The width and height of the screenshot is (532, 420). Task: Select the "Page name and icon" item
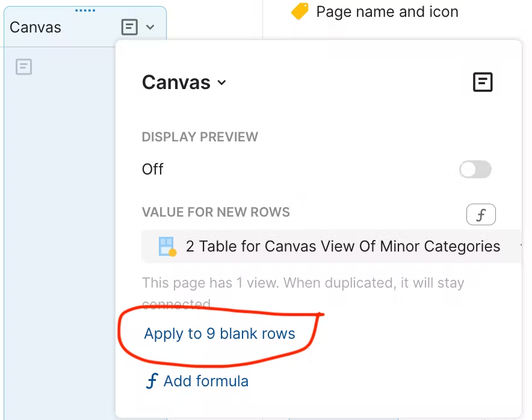click(x=387, y=12)
